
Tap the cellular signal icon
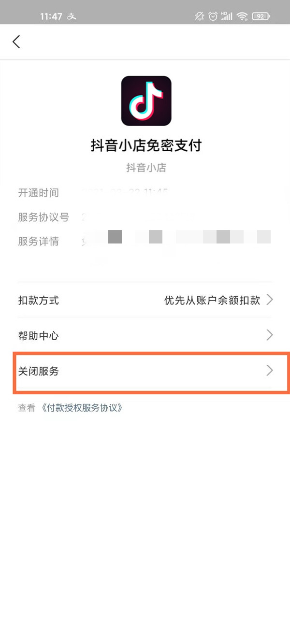coord(226,16)
